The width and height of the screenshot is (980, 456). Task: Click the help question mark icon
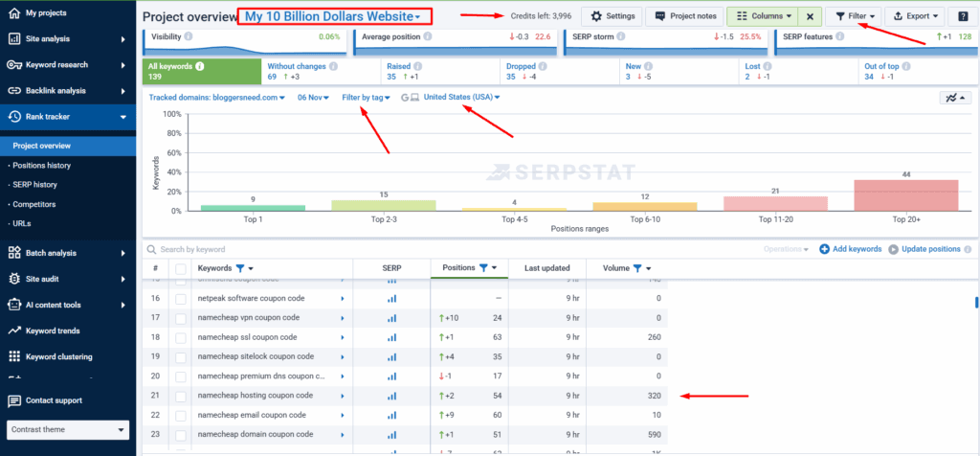coord(961,16)
